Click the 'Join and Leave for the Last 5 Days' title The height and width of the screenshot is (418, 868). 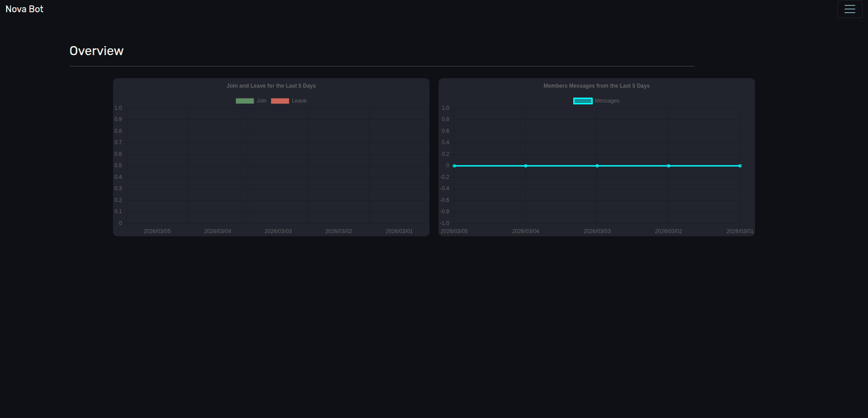click(271, 86)
